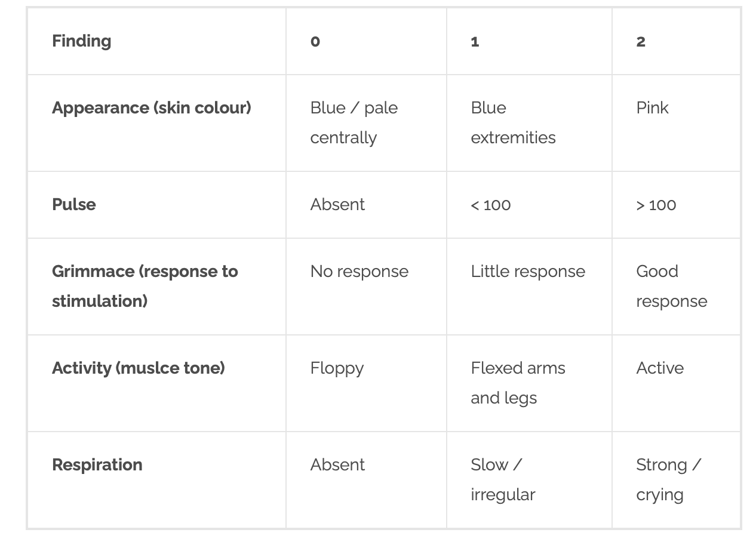Select the 'Appearance (skin colour)' row label
Viewport: 756px width, 548px height.
151,108
